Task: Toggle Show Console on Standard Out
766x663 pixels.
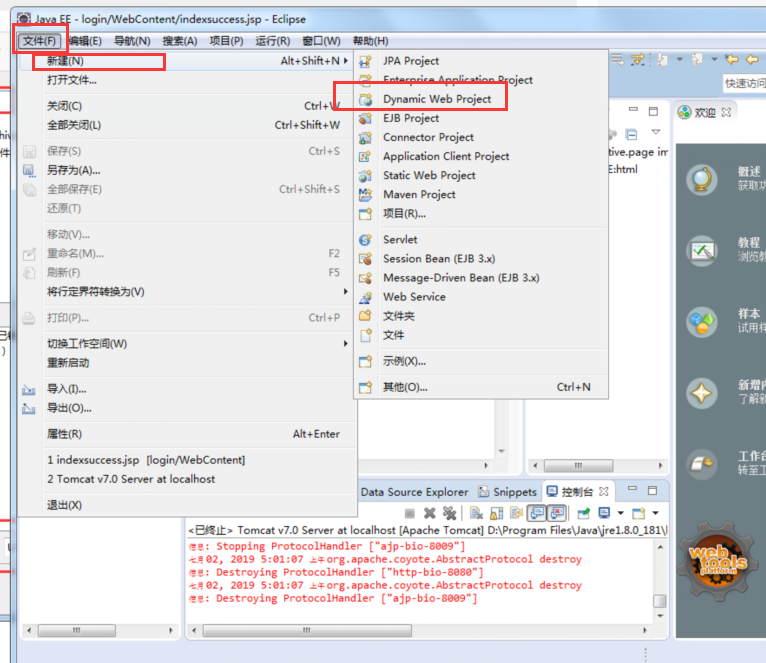Action: tap(537, 513)
